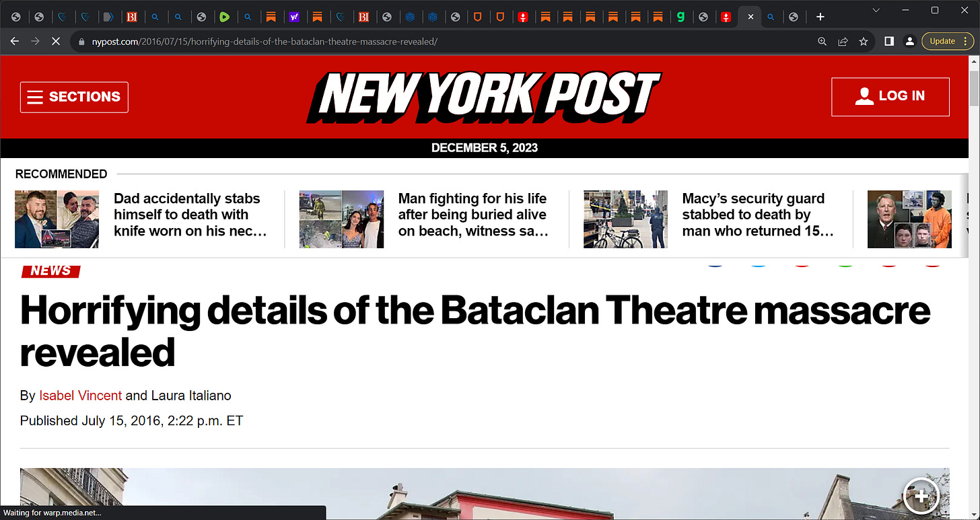Screen dimensions: 980x520
Task: Open the browser side panel
Action: tap(889, 41)
